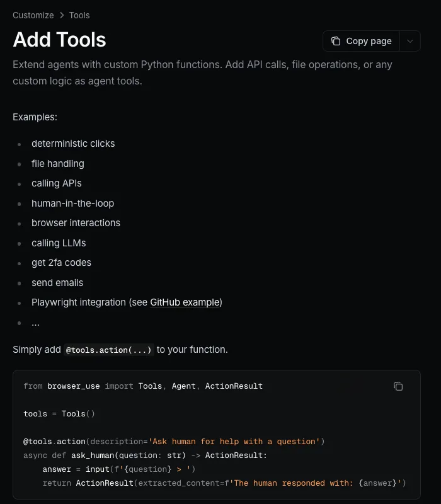The height and width of the screenshot is (504, 441).
Task: Open the Copy page dropdown chevron
Action: point(410,41)
